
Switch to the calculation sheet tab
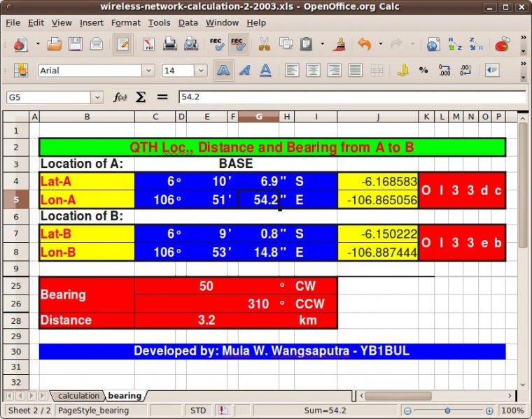[78, 396]
